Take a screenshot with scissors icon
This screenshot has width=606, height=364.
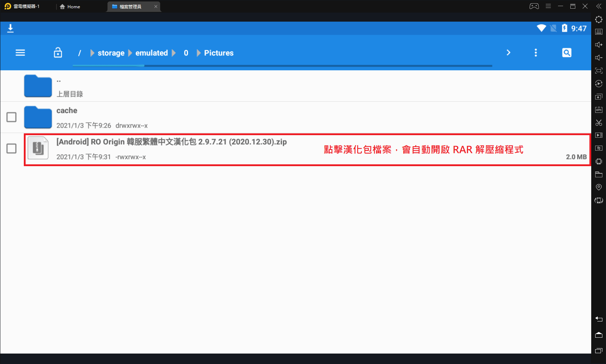599,123
